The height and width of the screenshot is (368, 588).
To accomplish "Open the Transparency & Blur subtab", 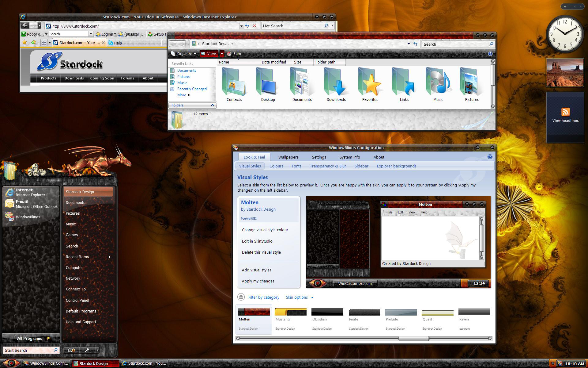I will (x=328, y=166).
